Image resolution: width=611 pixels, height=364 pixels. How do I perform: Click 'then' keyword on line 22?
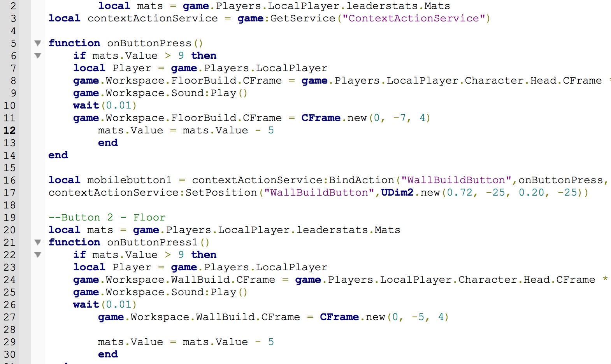[x=204, y=255]
